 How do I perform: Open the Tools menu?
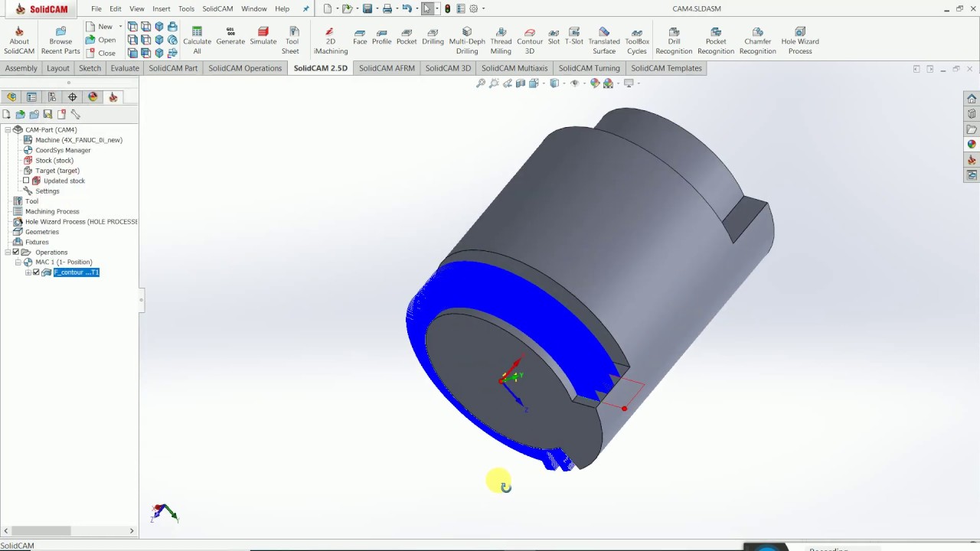coord(186,9)
